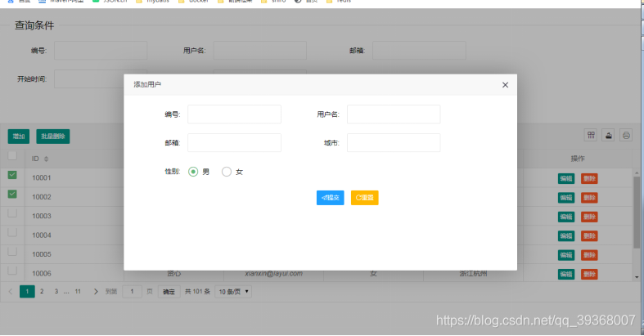
Task: Click 编辑 for row 10005
Action: [566, 255]
